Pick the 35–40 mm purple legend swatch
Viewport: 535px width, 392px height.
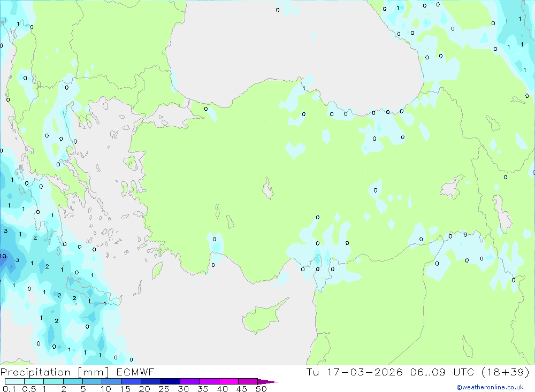pyautogui.click(x=209, y=381)
